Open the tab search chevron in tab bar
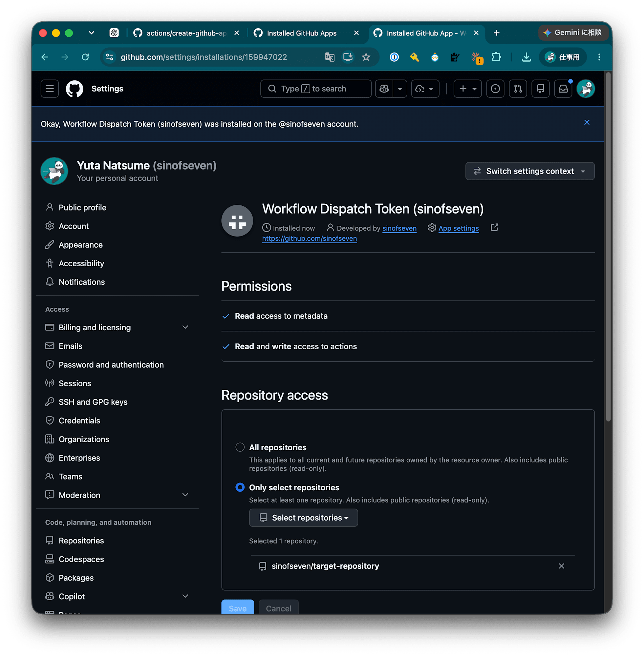 point(91,33)
